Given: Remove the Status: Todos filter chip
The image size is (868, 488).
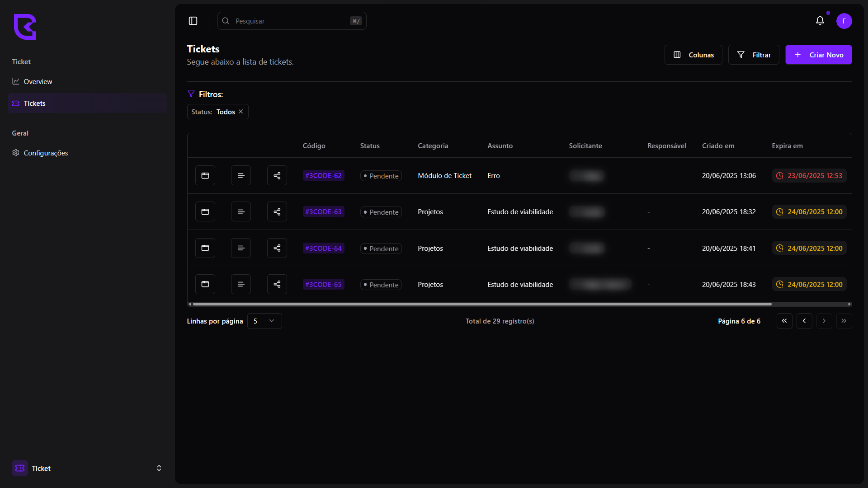Looking at the screenshot, I should [241, 112].
